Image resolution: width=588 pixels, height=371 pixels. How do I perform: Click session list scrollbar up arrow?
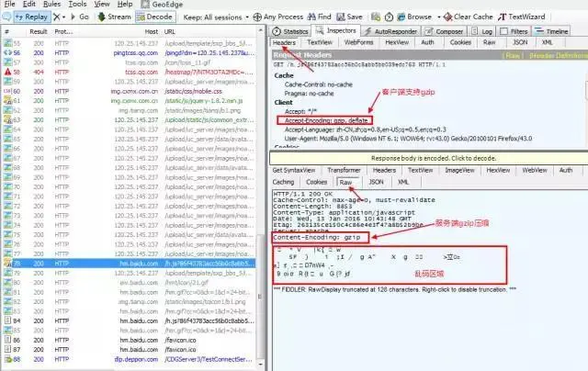260,30
